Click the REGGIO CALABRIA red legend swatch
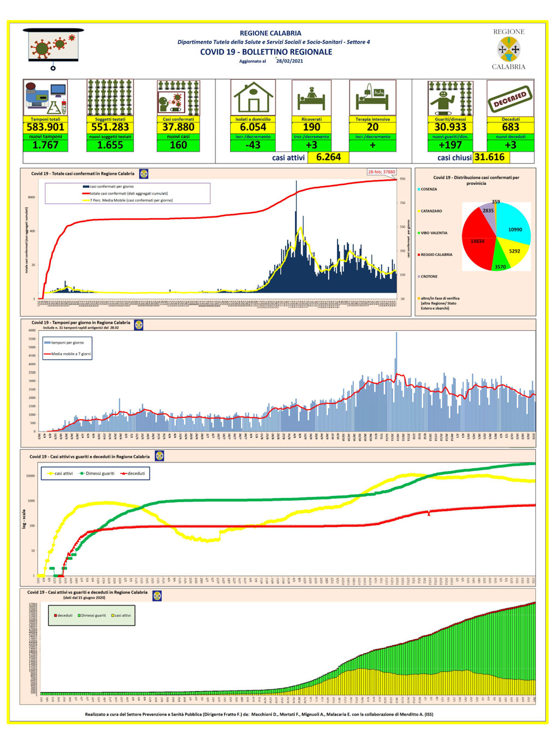Viewport: 560px width, 732px height. point(419,255)
